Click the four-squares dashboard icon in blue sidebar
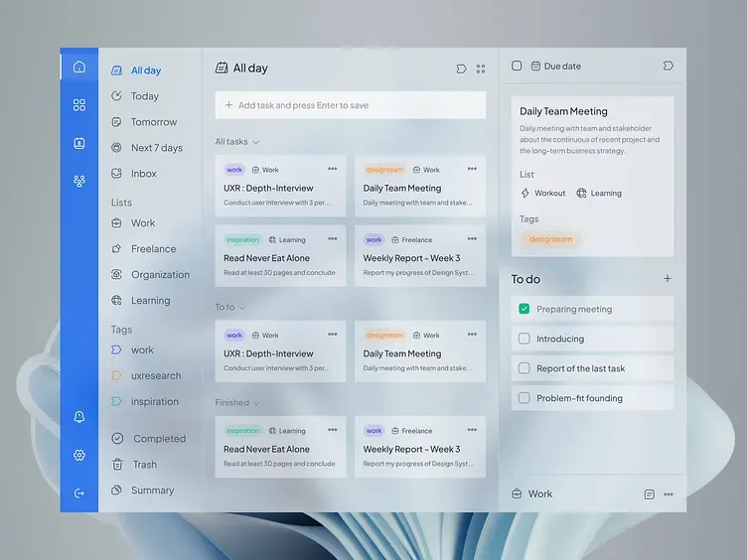Image resolution: width=747 pixels, height=560 pixels. (79, 105)
